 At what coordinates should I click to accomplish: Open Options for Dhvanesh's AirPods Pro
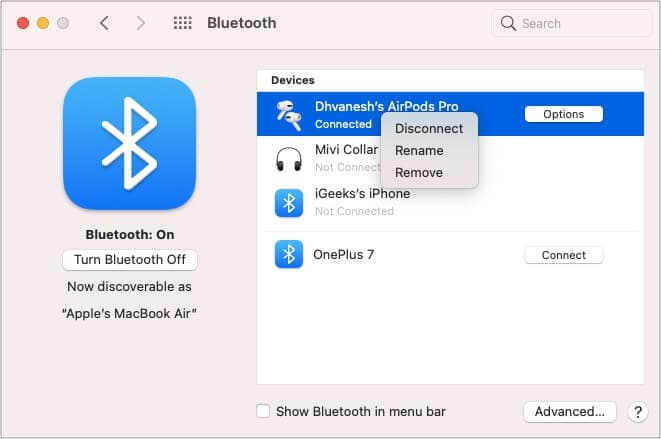coord(564,114)
